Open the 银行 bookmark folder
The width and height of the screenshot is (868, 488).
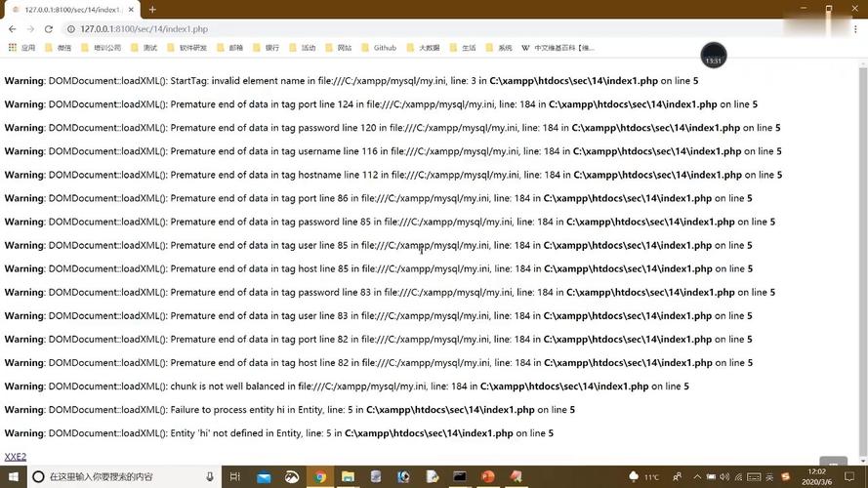tap(266, 47)
